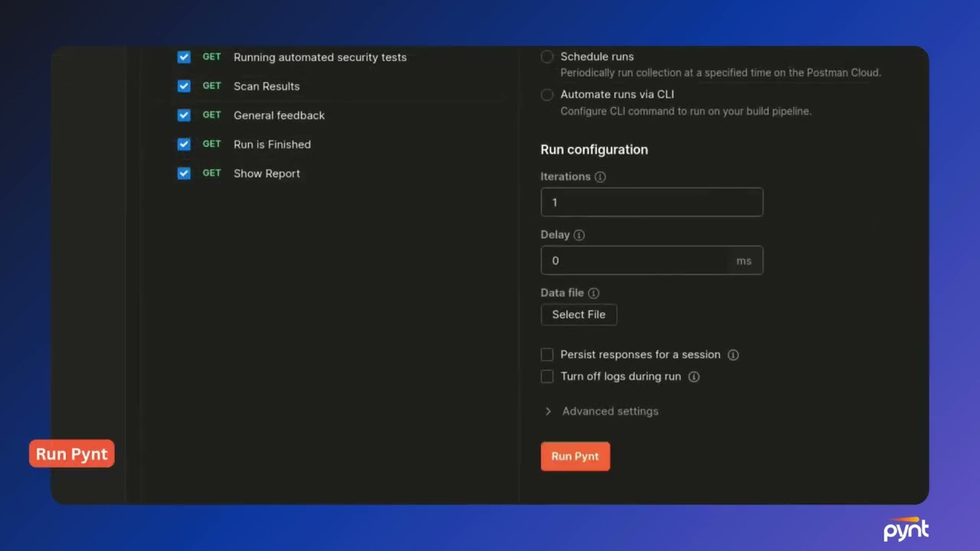
Task: Click Running automated security tests request name
Action: pyautogui.click(x=320, y=57)
